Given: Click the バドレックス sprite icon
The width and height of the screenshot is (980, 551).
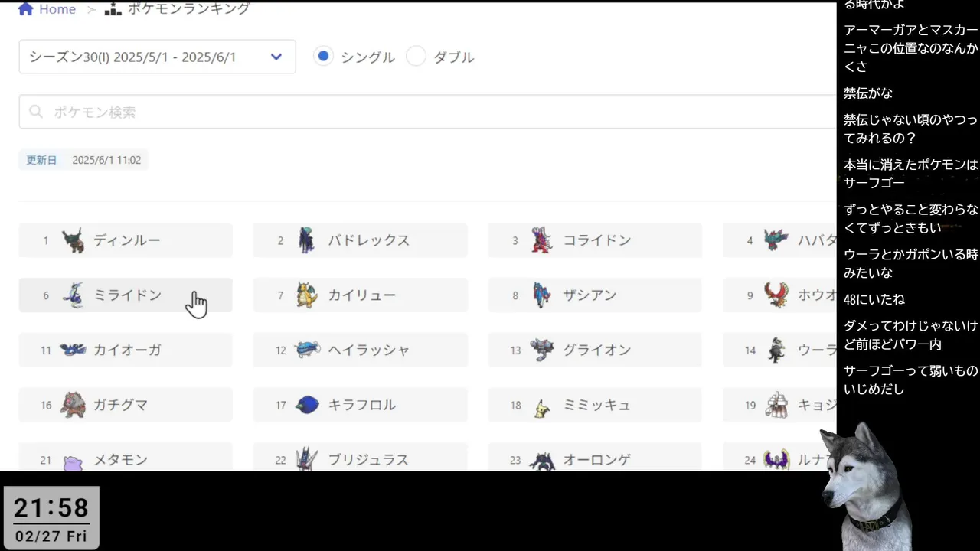Looking at the screenshot, I should tap(307, 240).
